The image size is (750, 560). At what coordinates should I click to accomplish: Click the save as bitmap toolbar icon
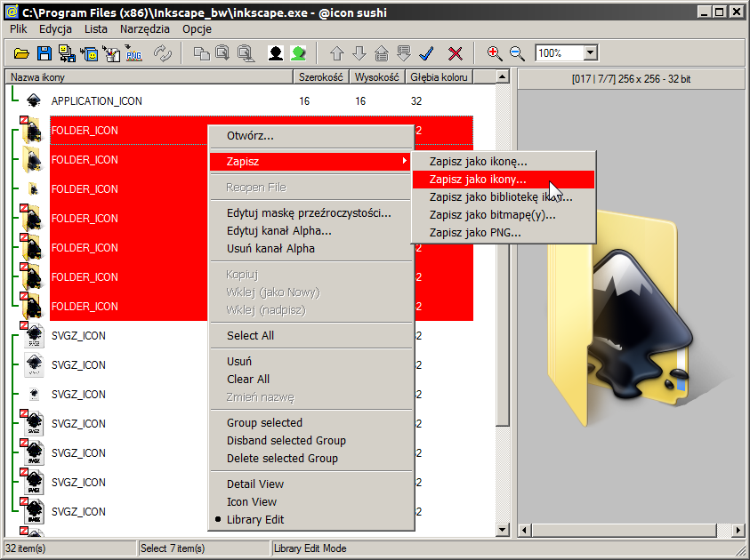tap(111, 53)
